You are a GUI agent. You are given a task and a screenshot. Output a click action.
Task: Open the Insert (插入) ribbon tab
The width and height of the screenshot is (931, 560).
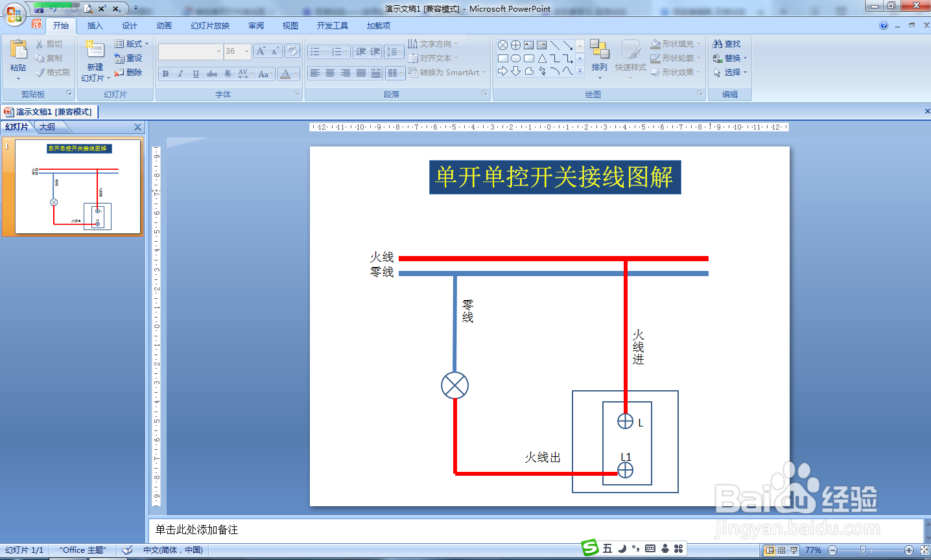[95, 26]
